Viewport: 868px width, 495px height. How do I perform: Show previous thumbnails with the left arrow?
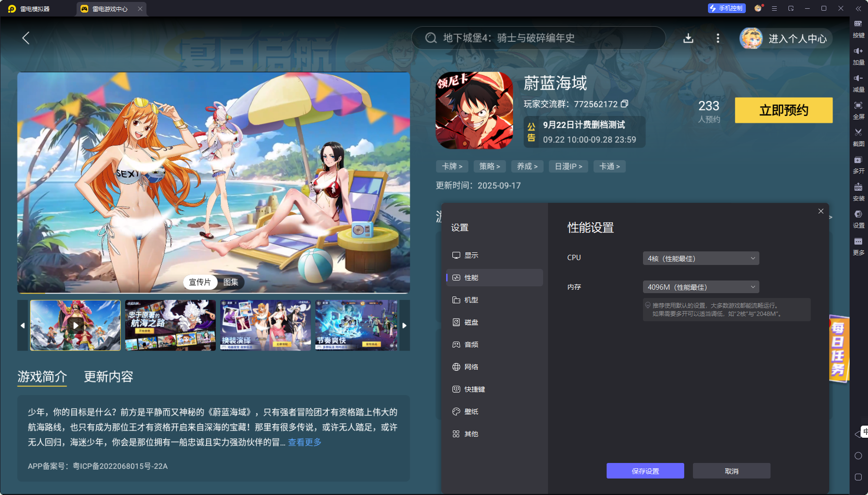(x=23, y=325)
